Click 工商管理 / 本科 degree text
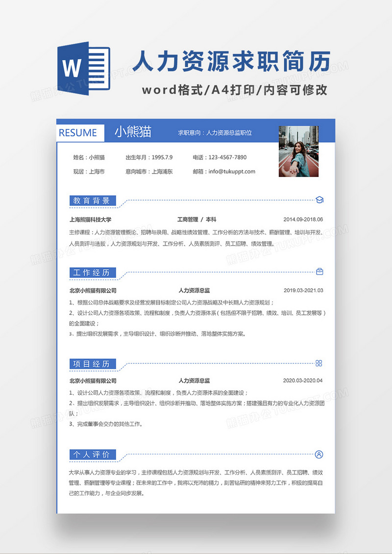This screenshot has height=554, width=392. (196, 220)
